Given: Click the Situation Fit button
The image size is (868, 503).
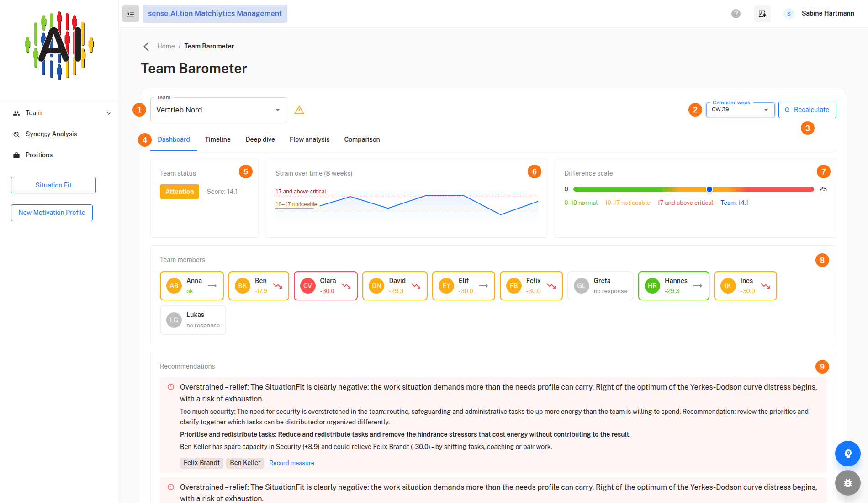Looking at the screenshot, I should click(53, 185).
